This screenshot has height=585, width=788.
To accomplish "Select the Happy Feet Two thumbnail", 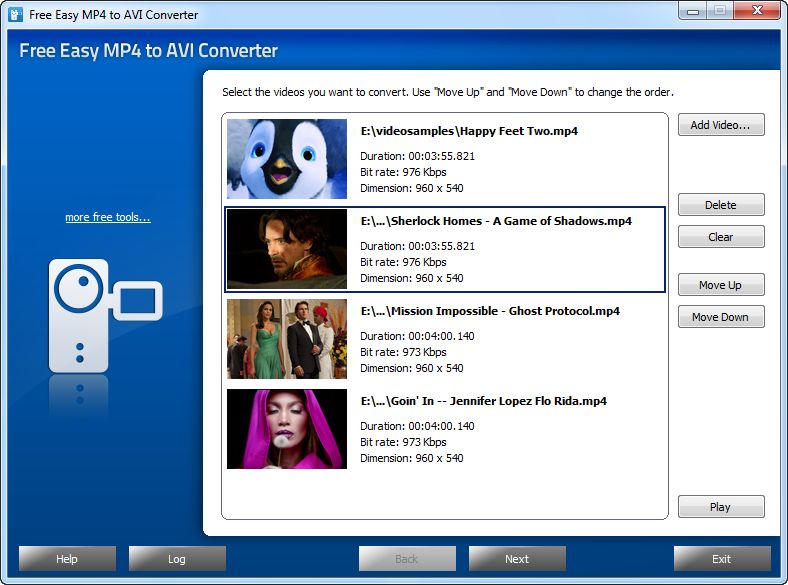I will click(287, 159).
